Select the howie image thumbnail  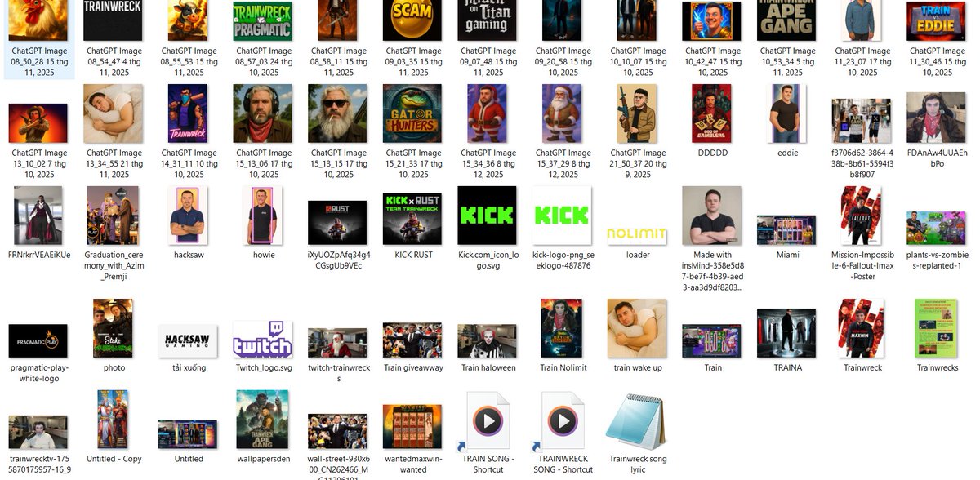pos(264,216)
